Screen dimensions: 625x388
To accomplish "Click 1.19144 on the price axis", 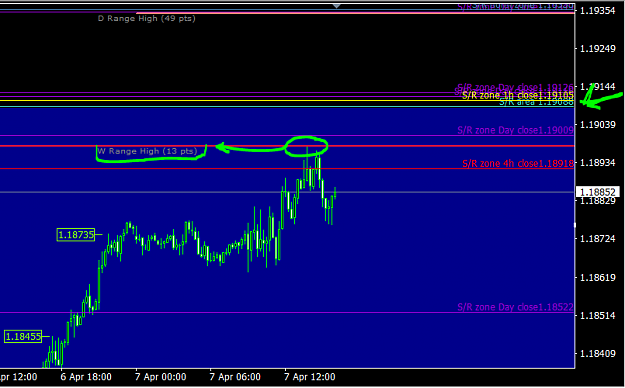I will click(598, 87).
